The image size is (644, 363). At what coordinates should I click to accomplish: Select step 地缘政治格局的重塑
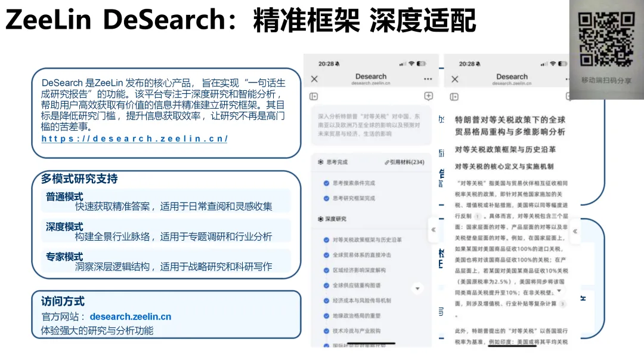point(357,316)
